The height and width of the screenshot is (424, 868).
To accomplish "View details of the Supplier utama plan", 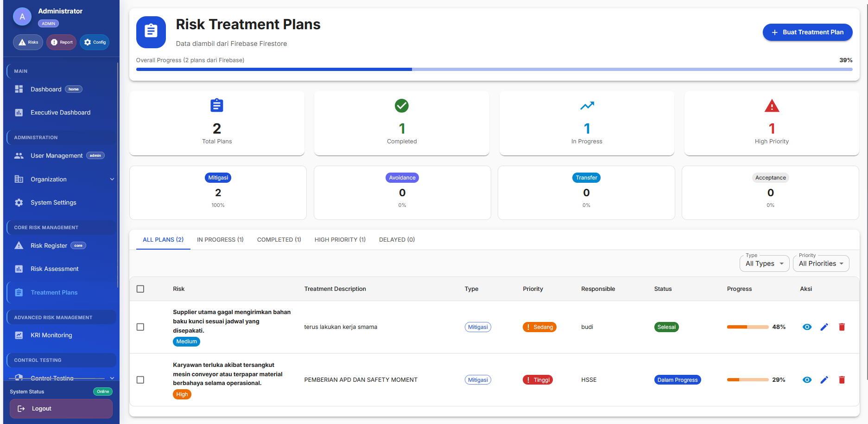I will coord(807,327).
